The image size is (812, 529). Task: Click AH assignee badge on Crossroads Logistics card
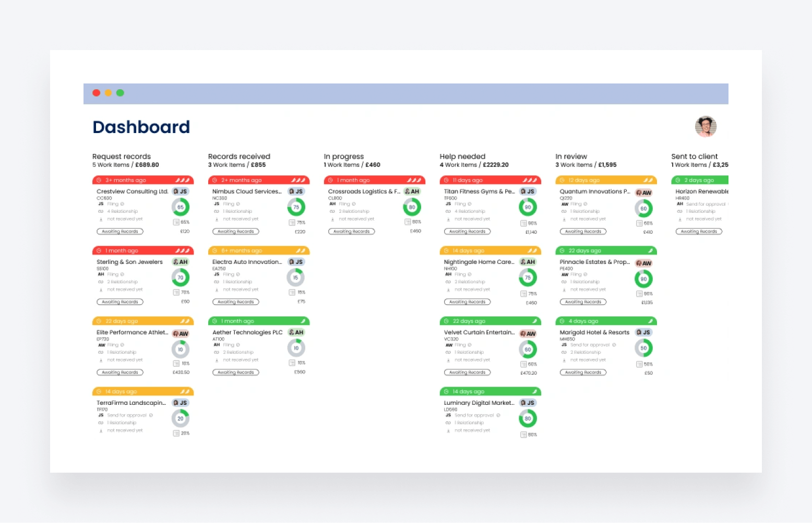point(412,191)
